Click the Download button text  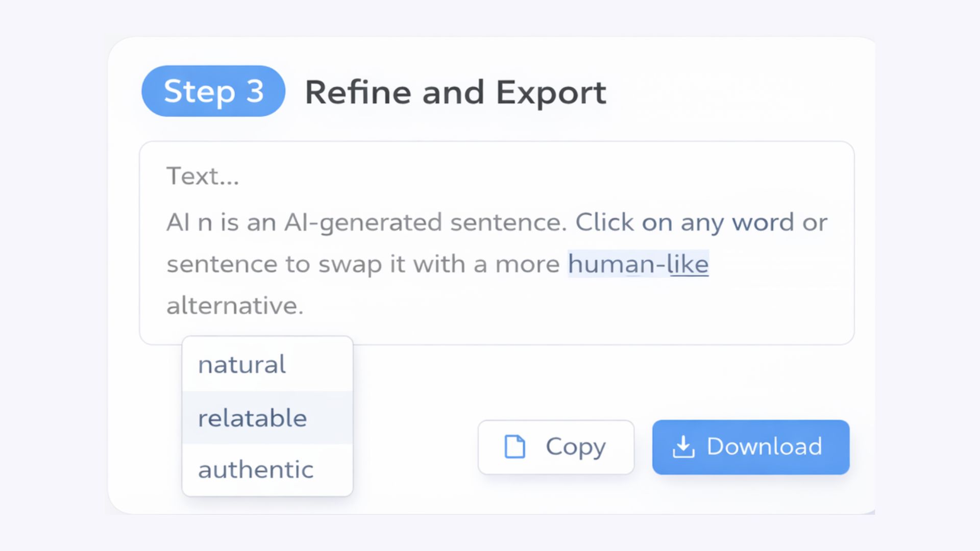click(764, 447)
